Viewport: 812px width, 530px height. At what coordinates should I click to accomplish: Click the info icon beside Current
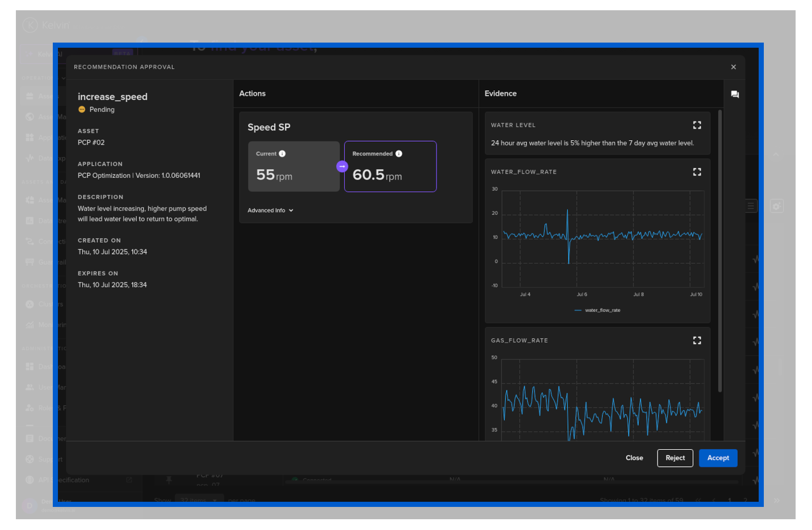pyautogui.click(x=282, y=154)
